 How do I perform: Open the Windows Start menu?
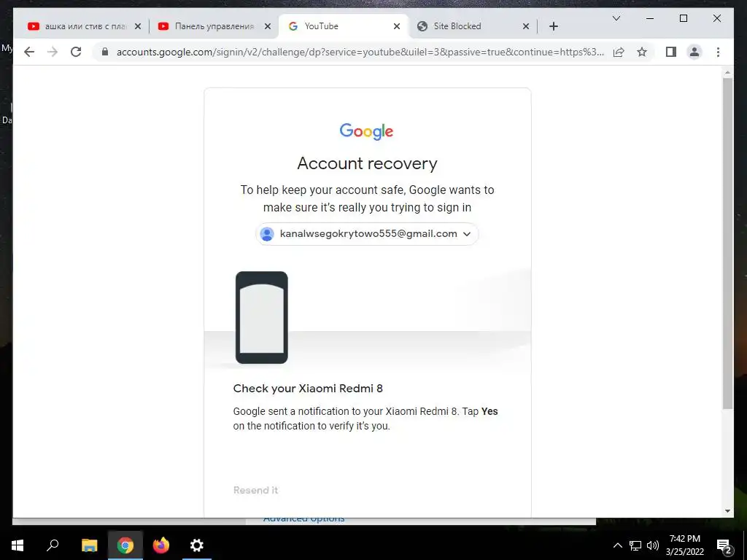tap(18, 545)
